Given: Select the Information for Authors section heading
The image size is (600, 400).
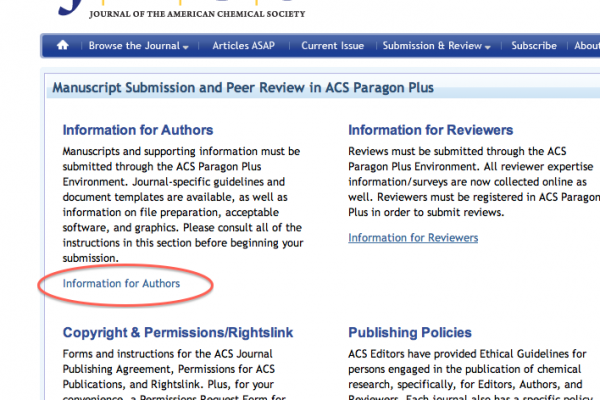Looking at the screenshot, I should tap(138, 130).
